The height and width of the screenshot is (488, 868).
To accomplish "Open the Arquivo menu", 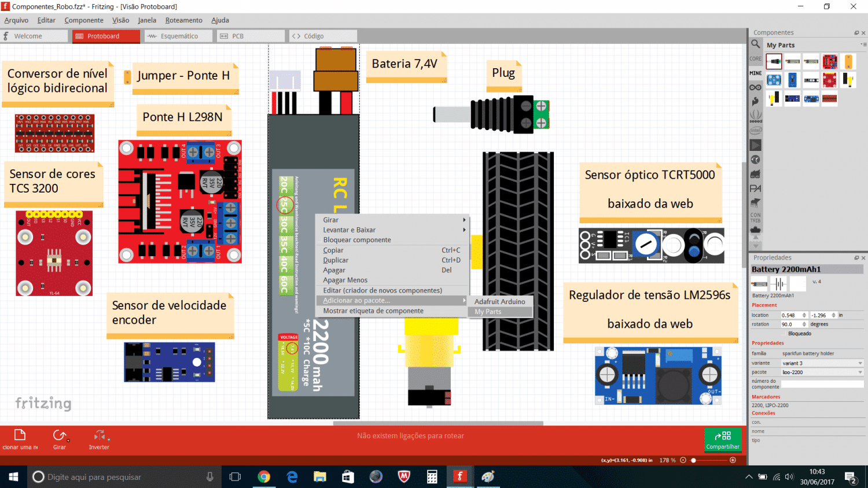I will [x=16, y=20].
